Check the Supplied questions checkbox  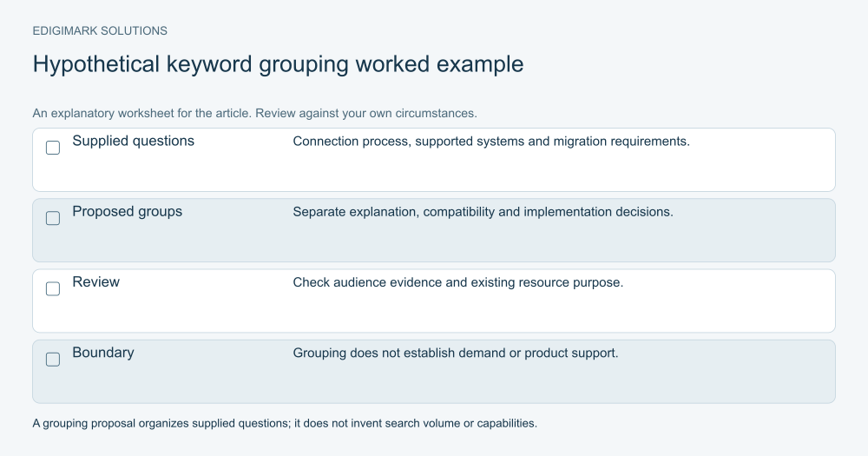tap(53, 148)
